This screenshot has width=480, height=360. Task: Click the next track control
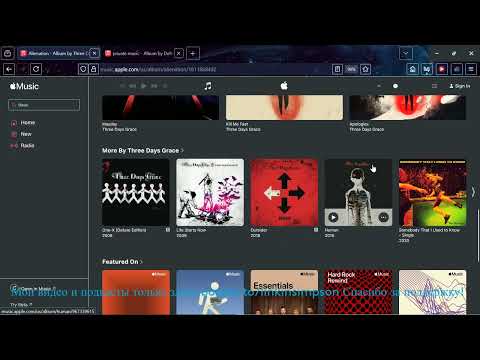coord(154,86)
